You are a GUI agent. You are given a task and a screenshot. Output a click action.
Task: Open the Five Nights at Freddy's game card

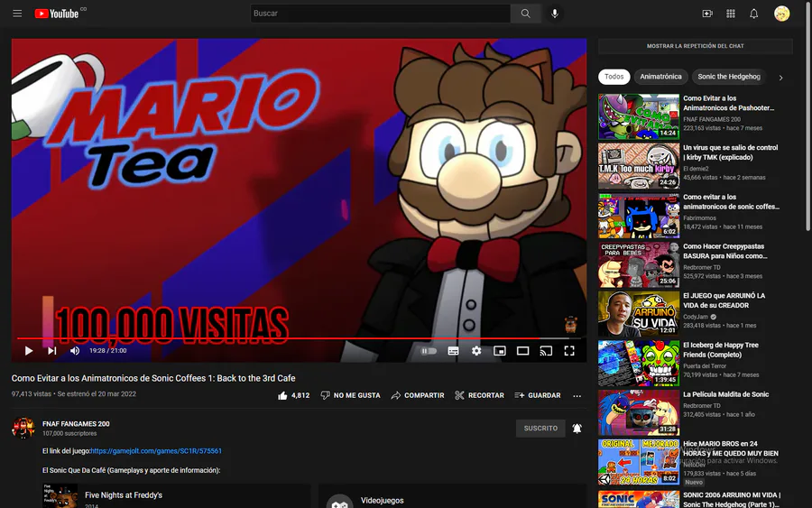(x=177, y=496)
